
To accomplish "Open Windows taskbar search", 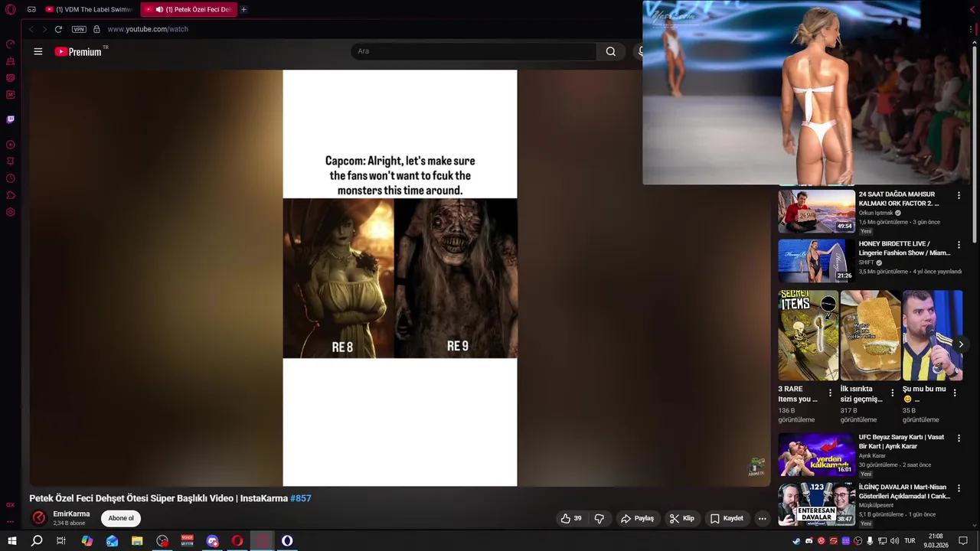I will 37,541.
